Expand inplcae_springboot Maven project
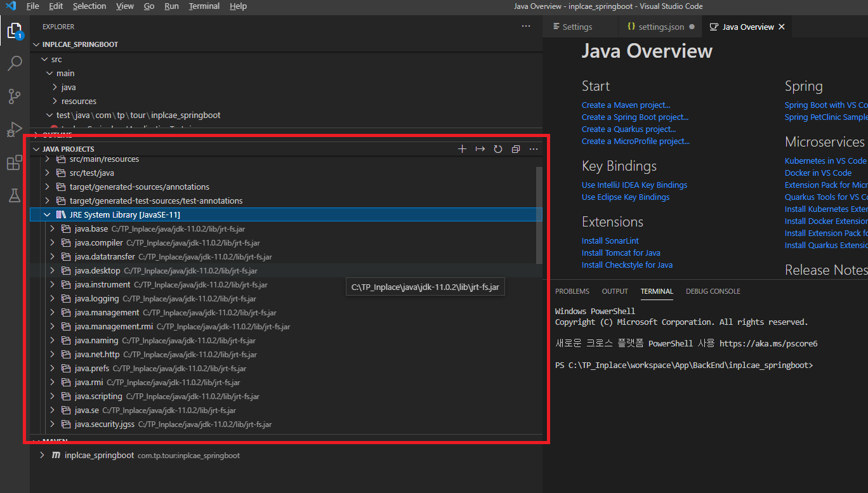Image resolution: width=868 pixels, height=493 pixels. (42, 456)
